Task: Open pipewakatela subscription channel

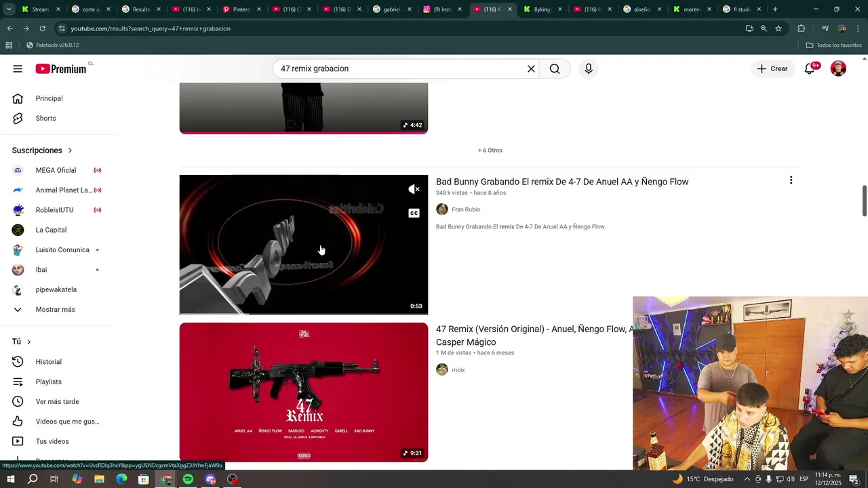Action: pos(57,289)
